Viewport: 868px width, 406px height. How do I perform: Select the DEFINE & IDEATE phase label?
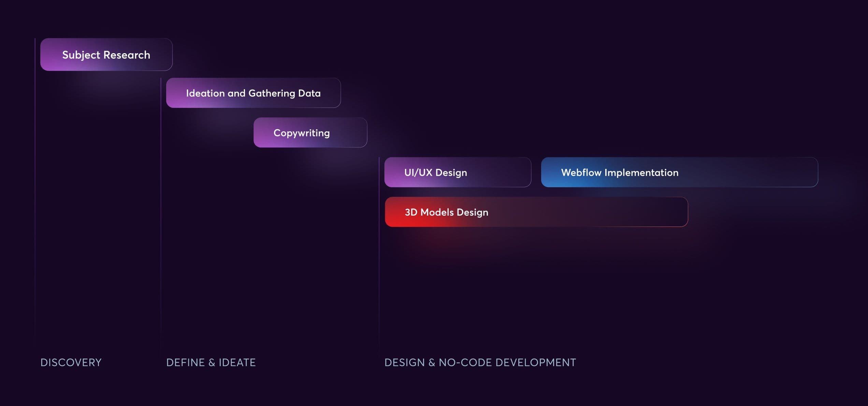211,362
